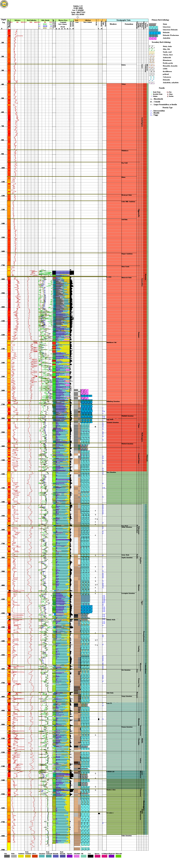Click the 'Flowerpot Shale' formation label
Screen dimensions: 181x868
point(127,195)
